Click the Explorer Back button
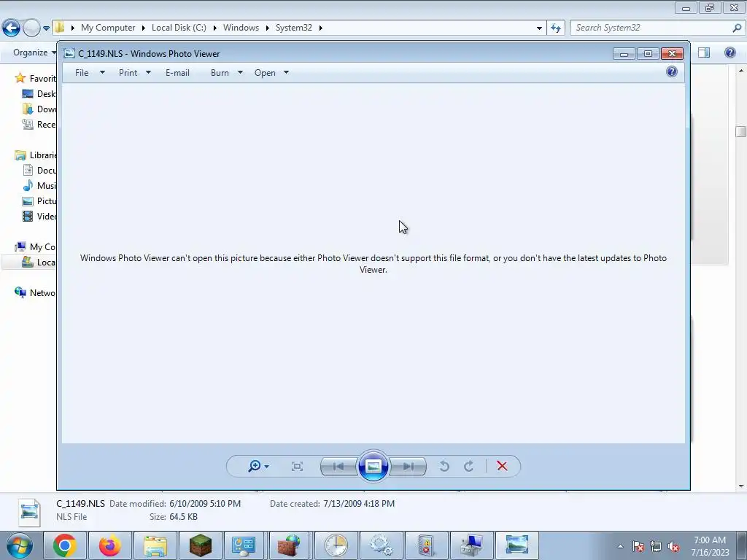 [x=11, y=28]
